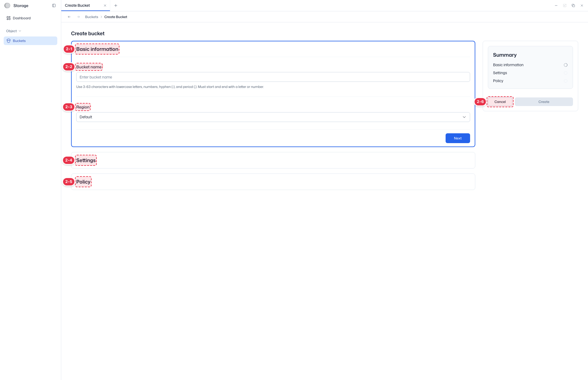The image size is (588, 380).
Task: Click Policy in Summary panel
Action: 498,81
